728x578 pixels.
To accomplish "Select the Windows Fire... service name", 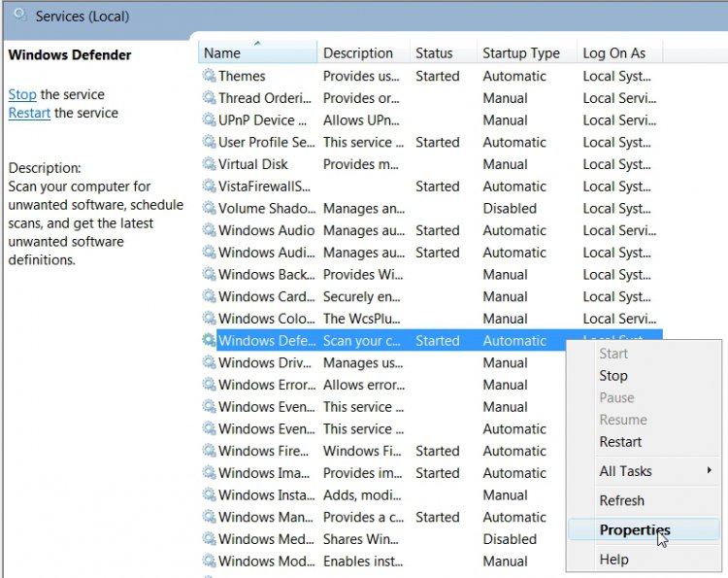I will tap(263, 451).
